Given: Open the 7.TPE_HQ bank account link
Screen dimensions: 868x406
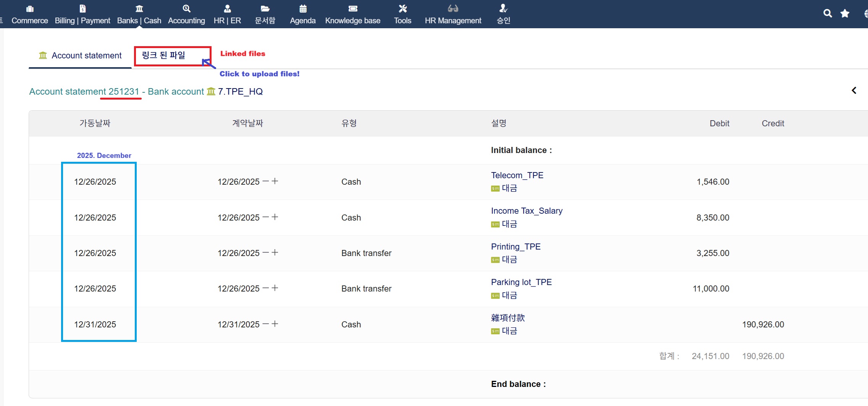Looking at the screenshot, I should click(x=240, y=92).
